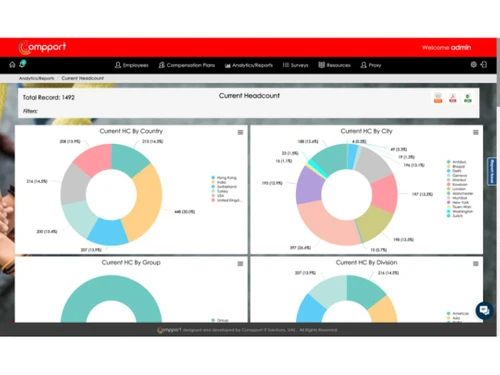Click the 208 (13.9%) country label
Screen dimensions: 500x375
click(x=70, y=141)
